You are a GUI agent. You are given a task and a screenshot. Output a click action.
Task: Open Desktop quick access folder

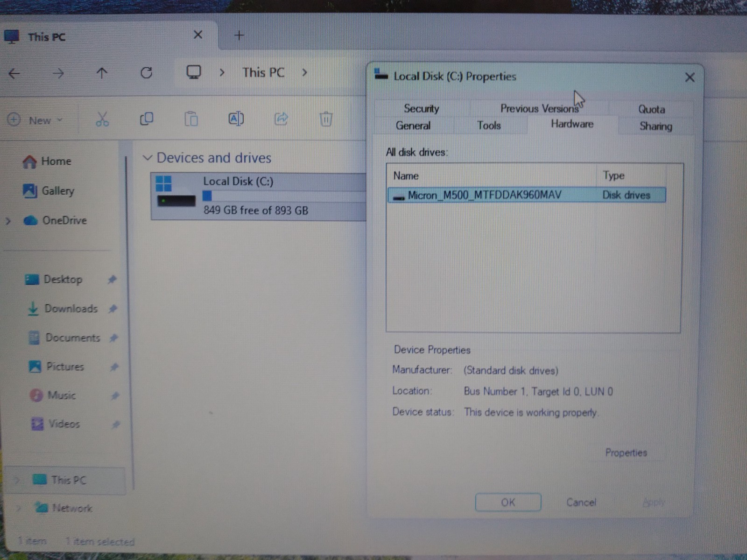pos(54,280)
